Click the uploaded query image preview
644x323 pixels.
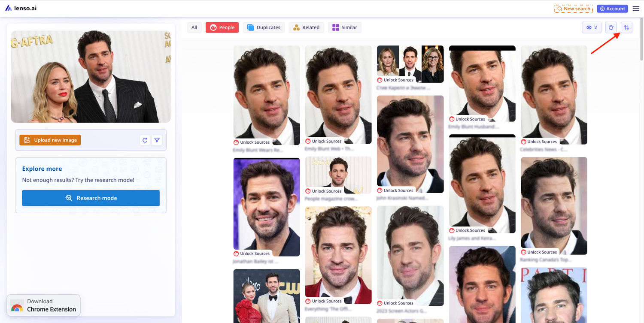91,76
